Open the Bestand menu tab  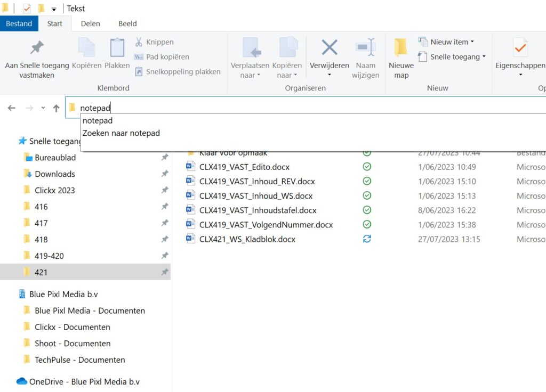[x=19, y=23]
